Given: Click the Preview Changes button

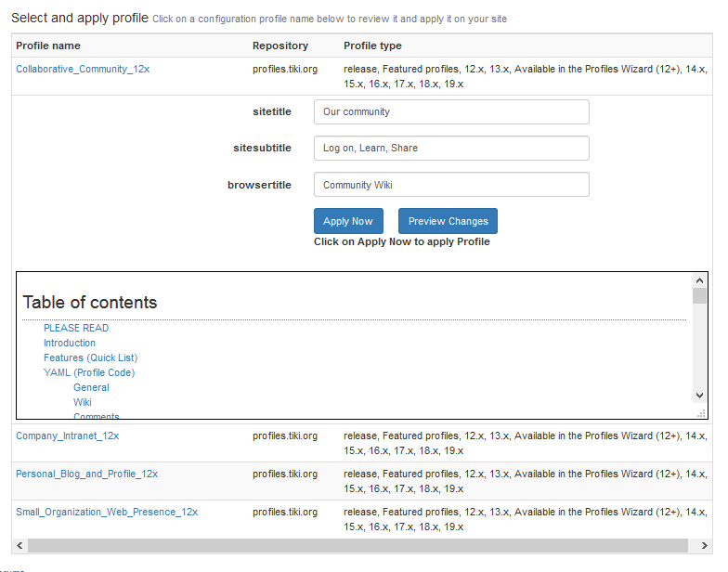Looking at the screenshot, I should pos(448,221).
